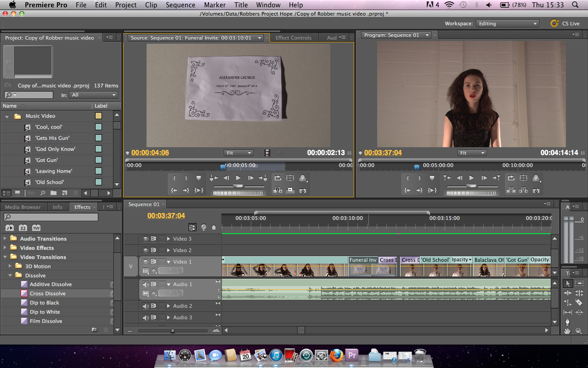Open Find in the Project panel
The width and height of the screenshot is (588, 368).
(43, 193)
